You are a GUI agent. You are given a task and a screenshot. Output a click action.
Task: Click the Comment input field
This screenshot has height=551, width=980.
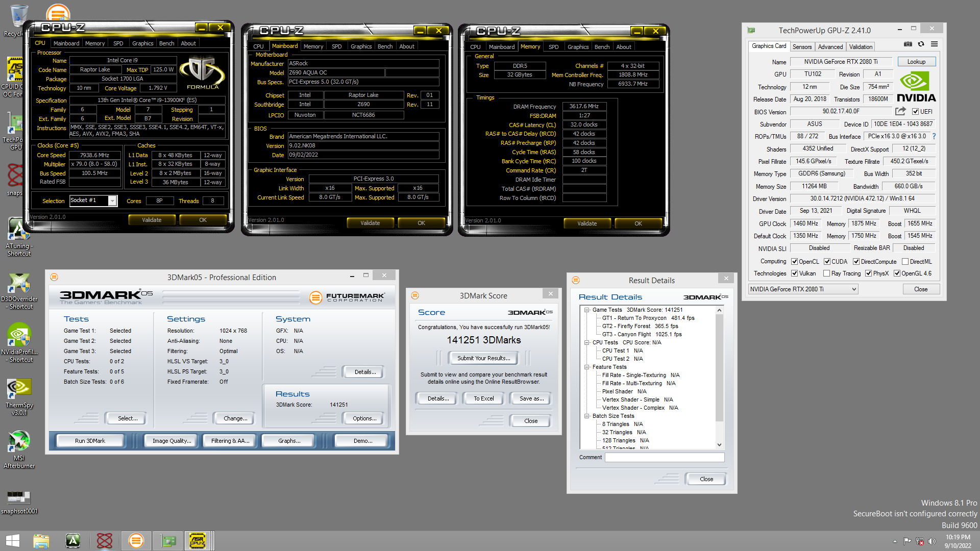(x=665, y=457)
